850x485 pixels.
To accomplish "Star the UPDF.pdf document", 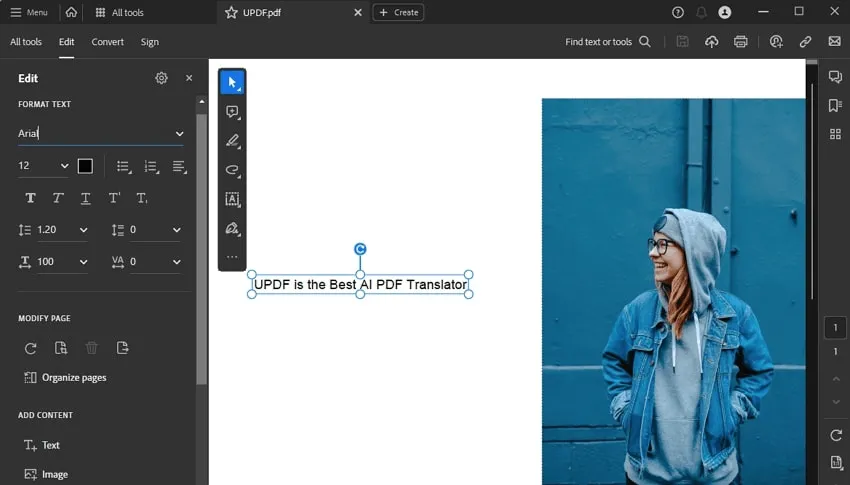I will (x=231, y=12).
